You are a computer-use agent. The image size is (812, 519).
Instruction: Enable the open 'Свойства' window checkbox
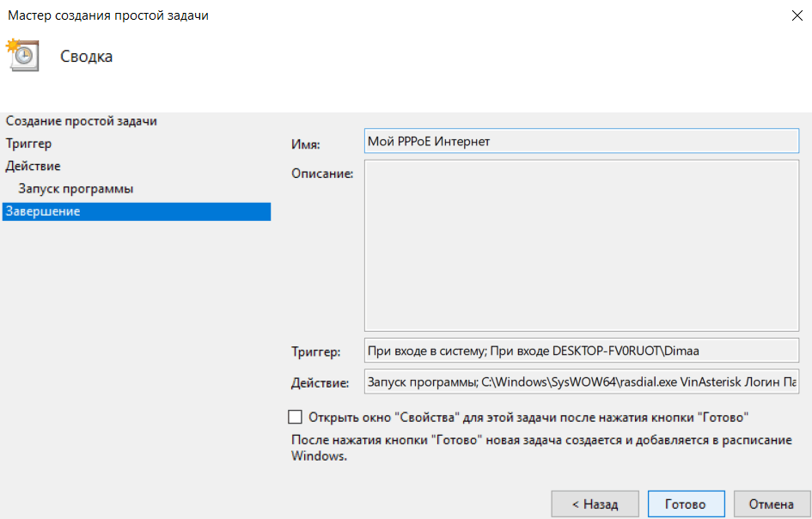coord(296,417)
